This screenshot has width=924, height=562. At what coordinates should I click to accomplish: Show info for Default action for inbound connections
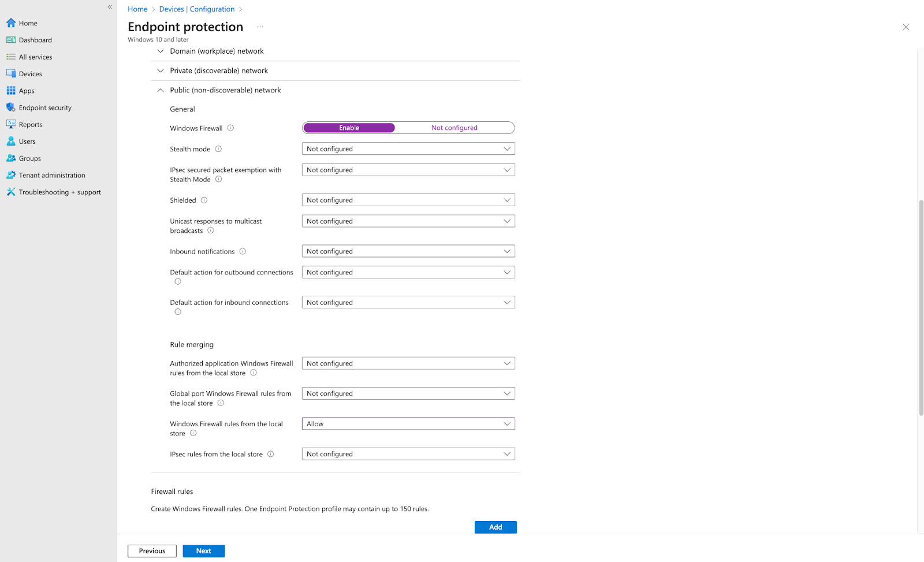click(x=178, y=312)
